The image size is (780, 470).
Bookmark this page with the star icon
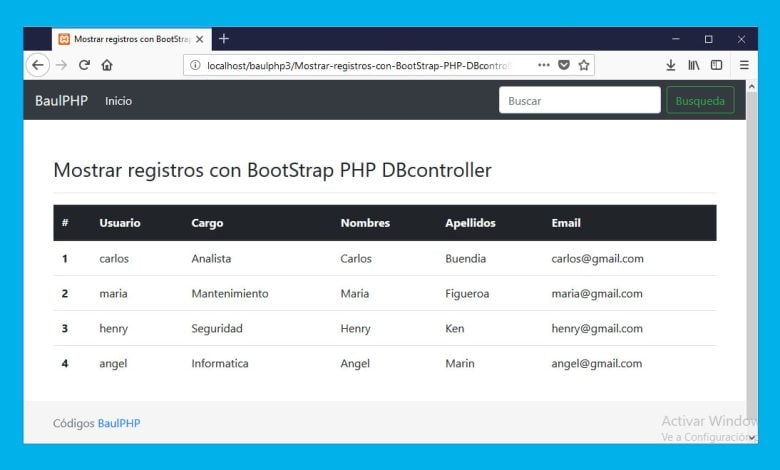tap(584, 65)
